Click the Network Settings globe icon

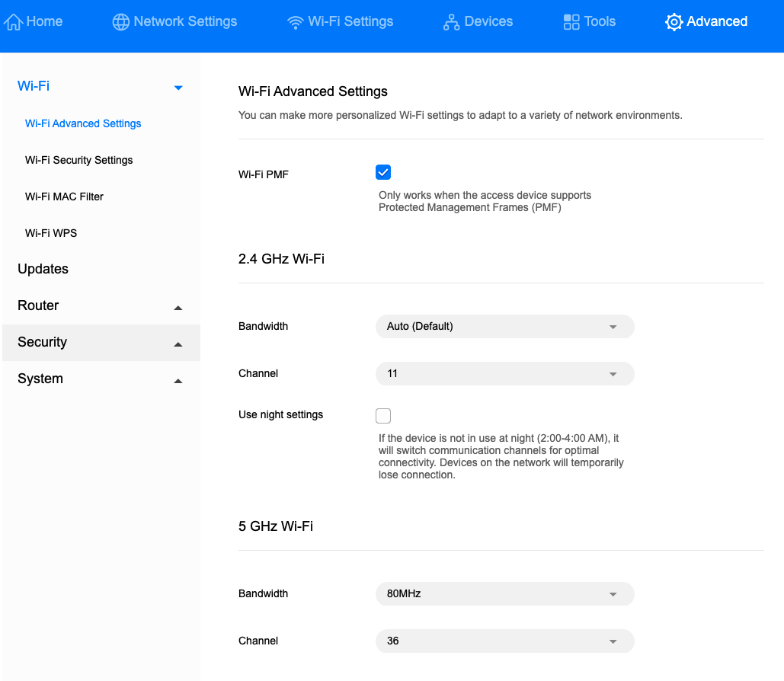pyautogui.click(x=121, y=22)
